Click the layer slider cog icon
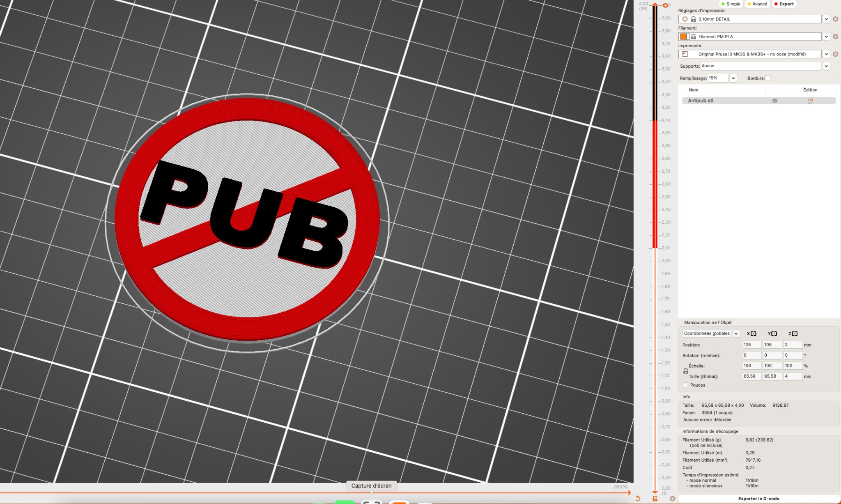 coord(672,499)
